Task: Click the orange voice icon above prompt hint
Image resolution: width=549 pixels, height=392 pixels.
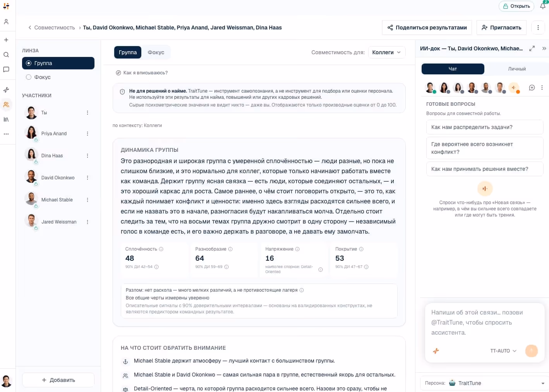Action: (485, 189)
